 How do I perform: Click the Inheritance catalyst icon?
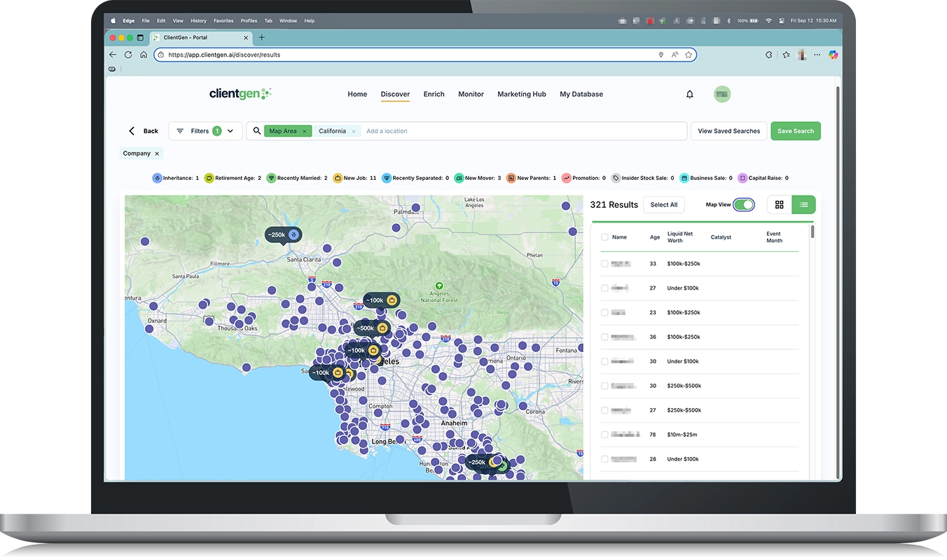(157, 178)
